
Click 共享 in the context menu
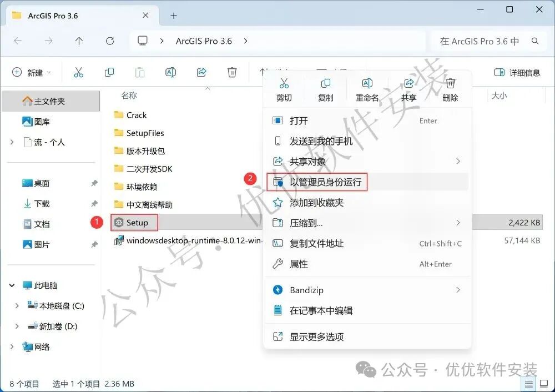pyautogui.click(x=408, y=90)
